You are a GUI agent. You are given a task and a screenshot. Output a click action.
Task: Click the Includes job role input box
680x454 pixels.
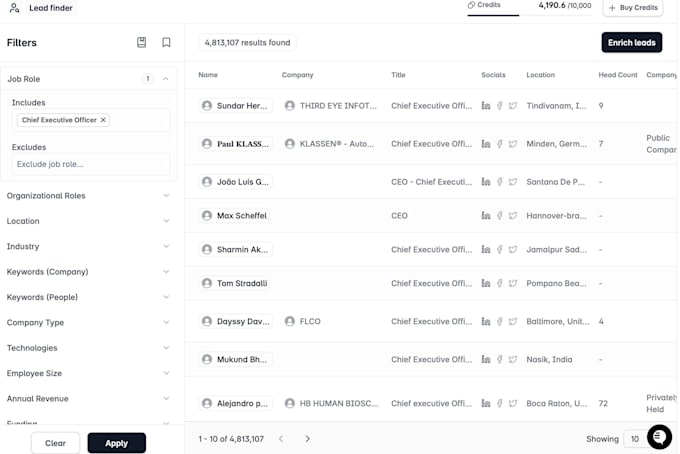91,120
